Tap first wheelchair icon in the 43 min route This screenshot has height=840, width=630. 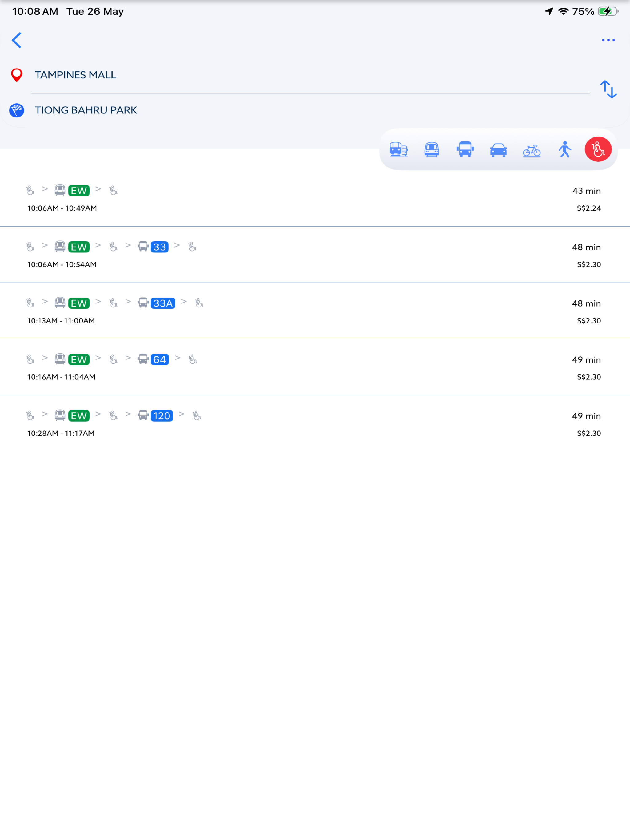tap(30, 190)
